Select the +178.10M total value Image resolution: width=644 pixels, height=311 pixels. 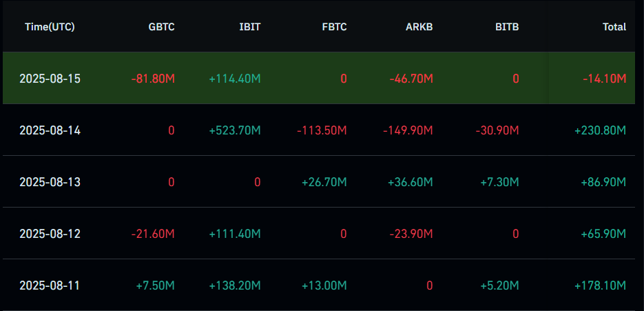coord(601,285)
